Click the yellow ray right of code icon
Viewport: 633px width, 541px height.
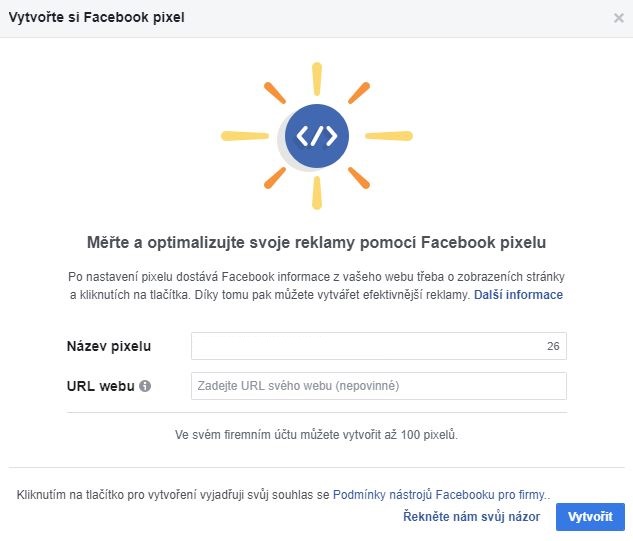click(389, 136)
